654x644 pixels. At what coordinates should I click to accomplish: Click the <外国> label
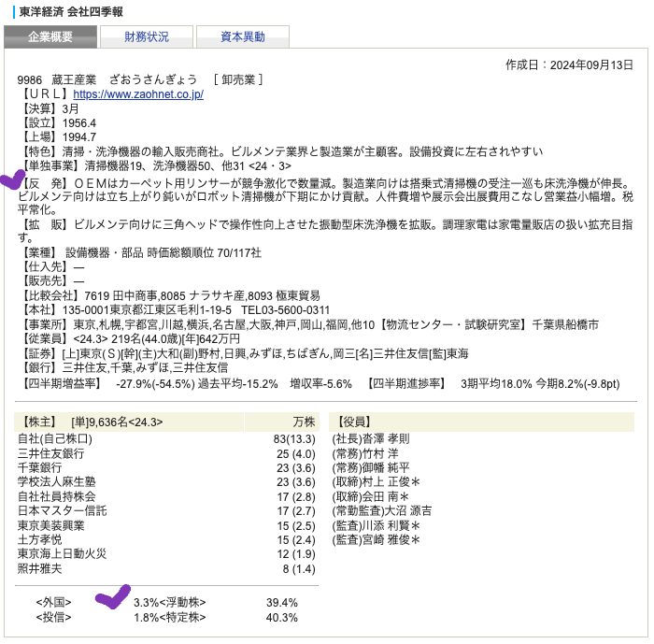pos(53,602)
